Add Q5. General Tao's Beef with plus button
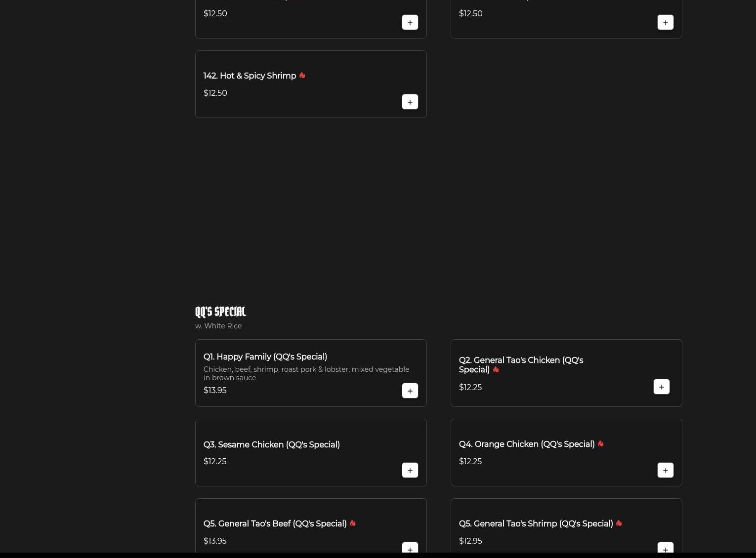The width and height of the screenshot is (756, 558). tap(410, 548)
